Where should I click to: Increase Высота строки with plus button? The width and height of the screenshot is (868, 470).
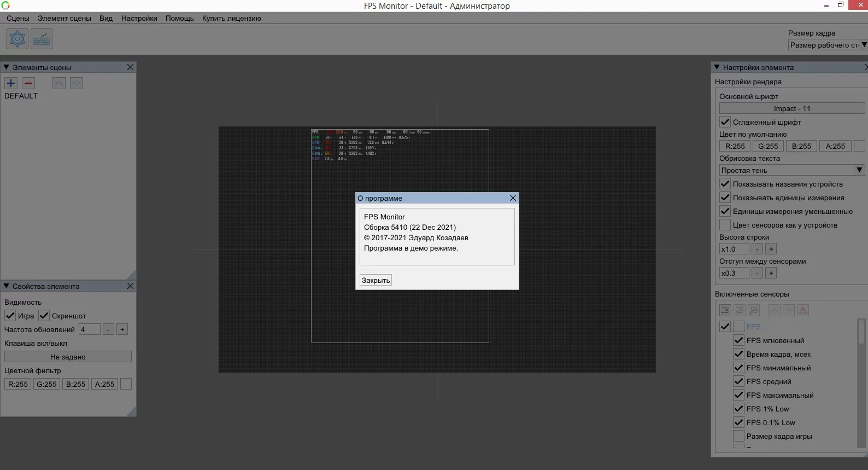pyautogui.click(x=771, y=249)
